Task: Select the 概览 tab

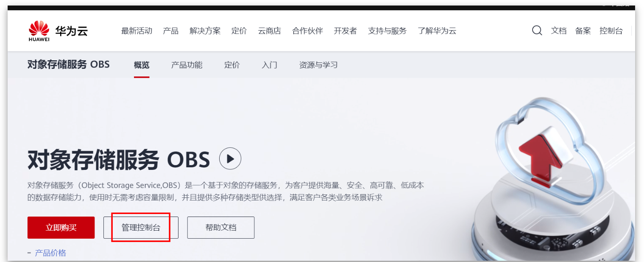Action: pyautogui.click(x=142, y=65)
